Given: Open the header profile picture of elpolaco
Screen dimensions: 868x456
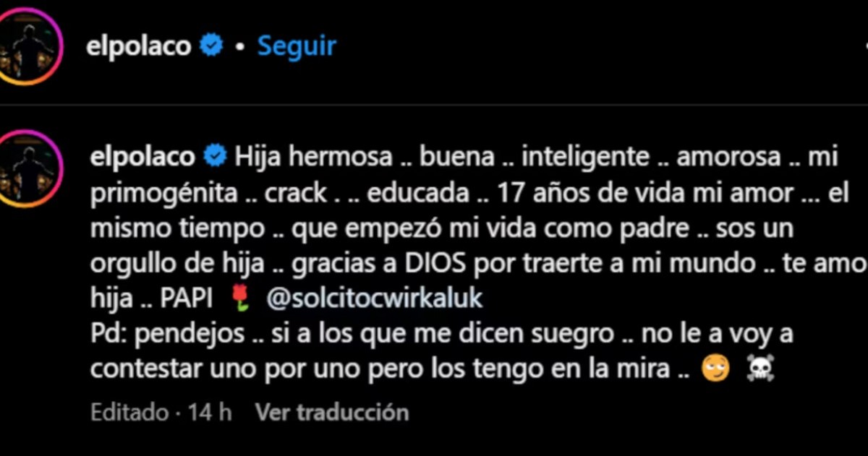Looking at the screenshot, I should pos(30,46).
